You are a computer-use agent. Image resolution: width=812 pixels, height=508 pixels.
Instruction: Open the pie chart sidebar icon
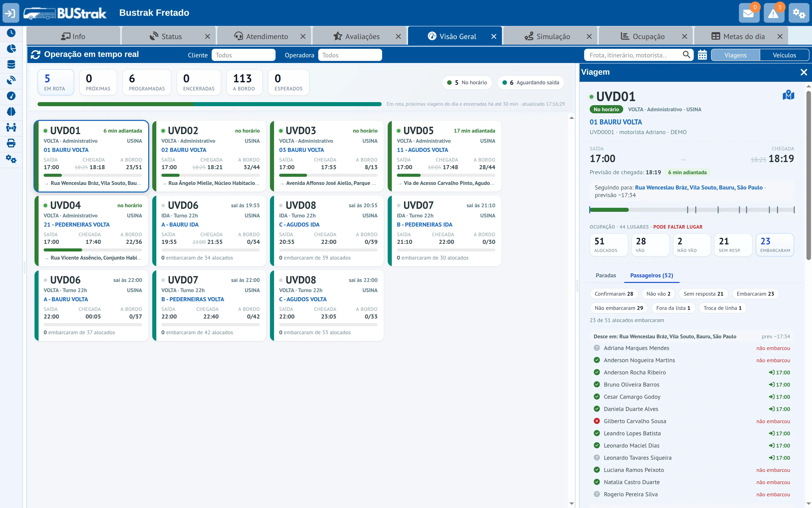point(11,49)
